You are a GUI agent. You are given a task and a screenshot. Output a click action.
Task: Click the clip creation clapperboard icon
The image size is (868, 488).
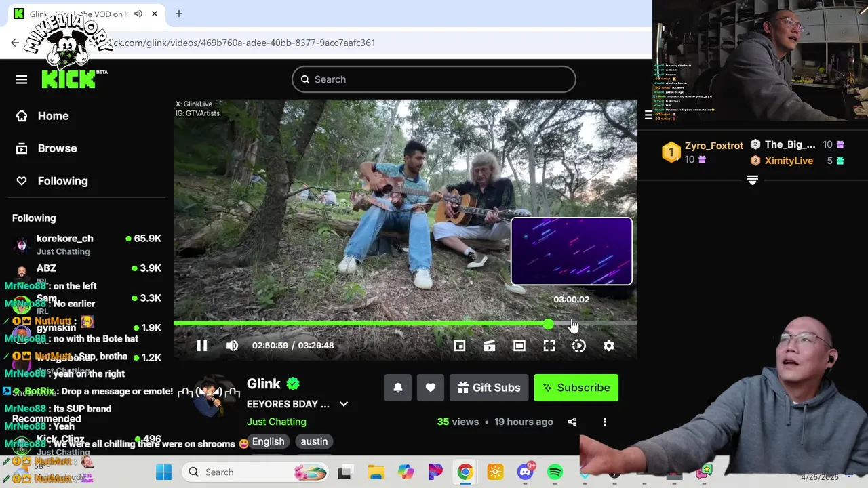point(490,346)
